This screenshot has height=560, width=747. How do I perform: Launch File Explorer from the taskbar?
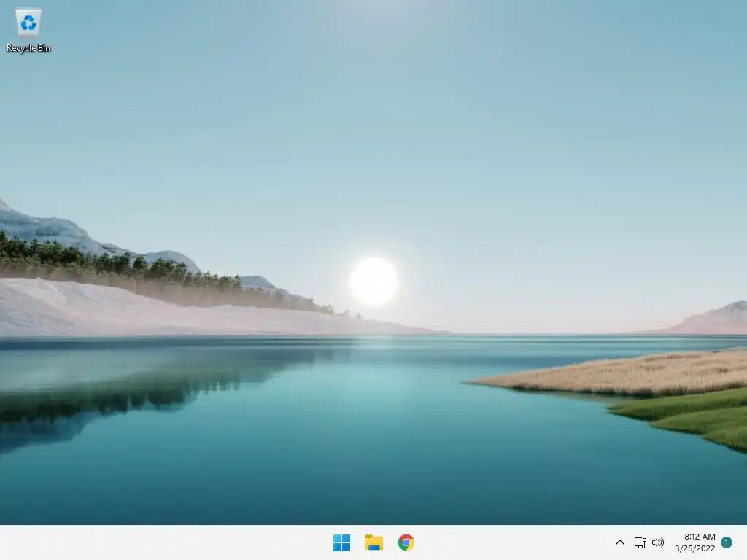(374, 542)
